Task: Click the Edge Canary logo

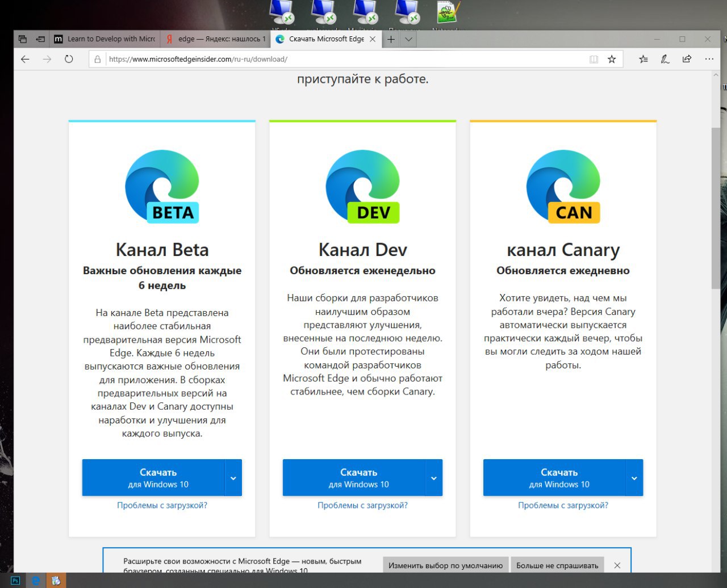Action: point(563,187)
